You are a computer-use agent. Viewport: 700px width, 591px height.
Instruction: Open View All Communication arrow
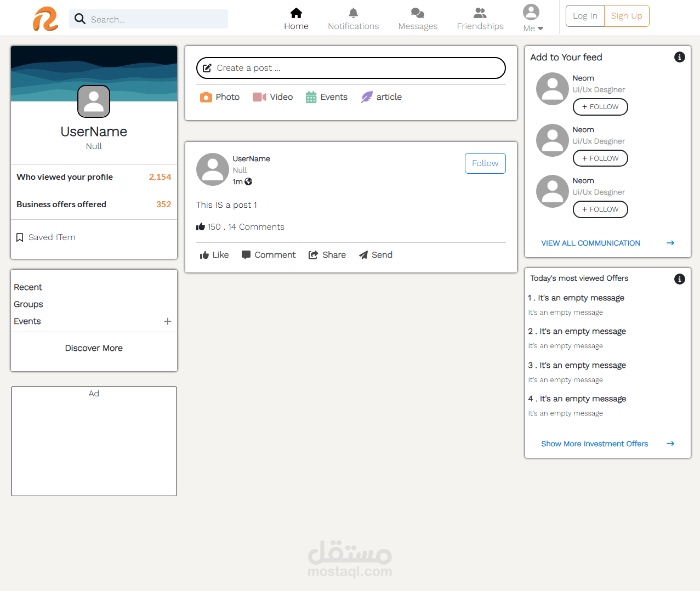pyautogui.click(x=670, y=243)
